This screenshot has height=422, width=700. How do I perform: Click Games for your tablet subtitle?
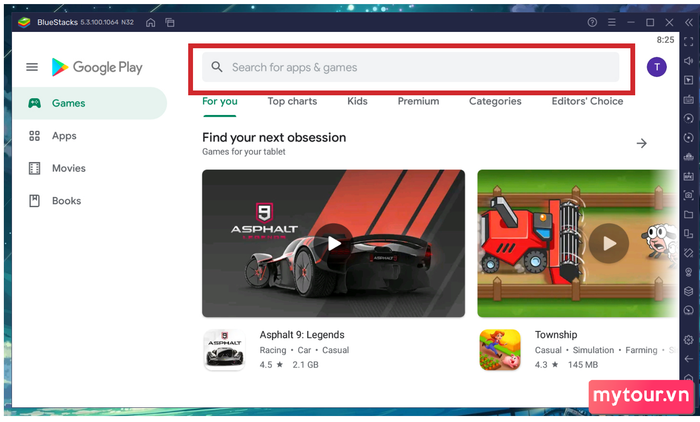(244, 152)
